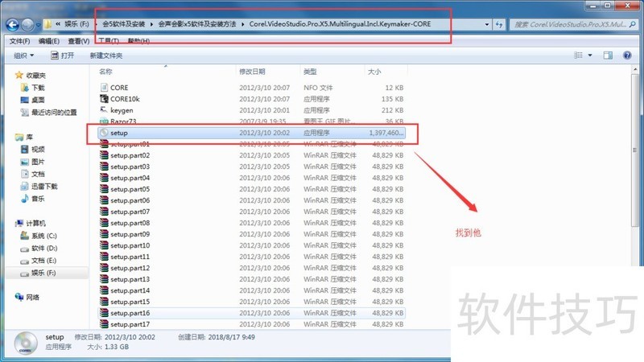Screen dimensions: 644x362
Task: Select 桌面 in favorites
Action: coord(32,100)
